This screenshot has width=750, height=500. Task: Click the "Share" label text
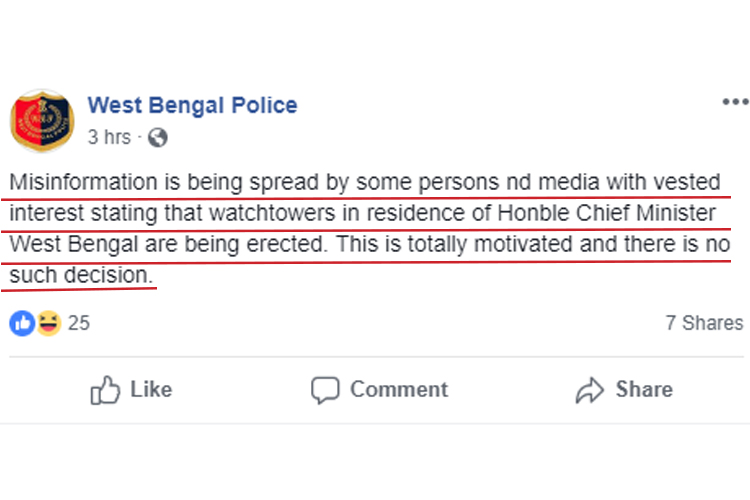[643, 389]
